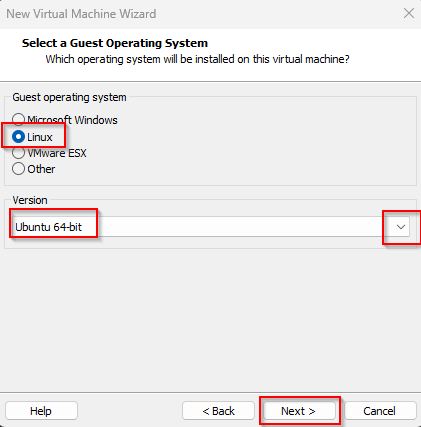Click the 'VMware ESX' option label
The image size is (421, 427).
(57, 153)
